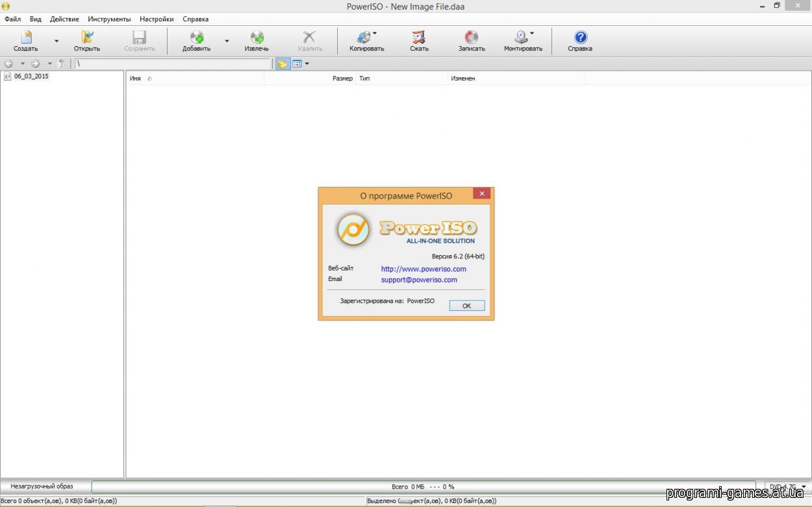Click the Копировать (Copy) toolbar icon
This screenshot has height=507, width=812.
coord(366,41)
